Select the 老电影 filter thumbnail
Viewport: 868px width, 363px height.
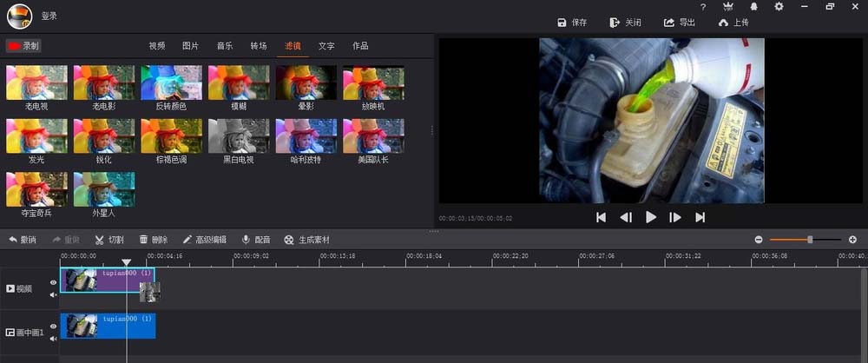pyautogui.click(x=104, y=82)
